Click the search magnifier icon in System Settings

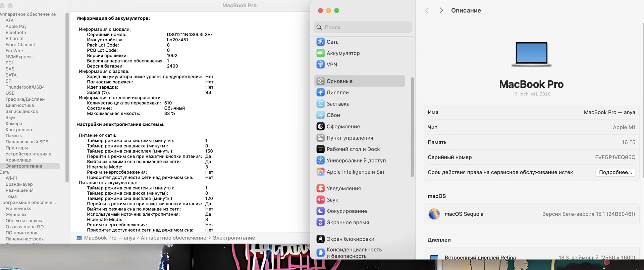(x=319, y=27)
